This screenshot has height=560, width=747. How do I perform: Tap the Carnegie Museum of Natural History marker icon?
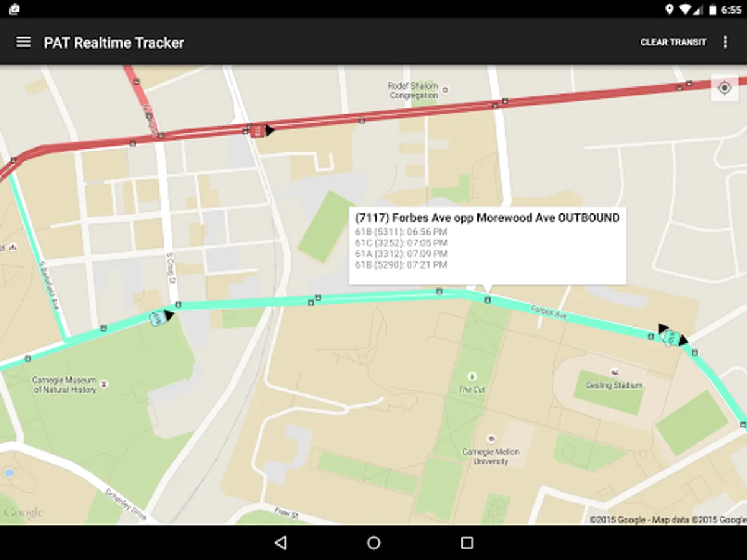click(104, 385)
